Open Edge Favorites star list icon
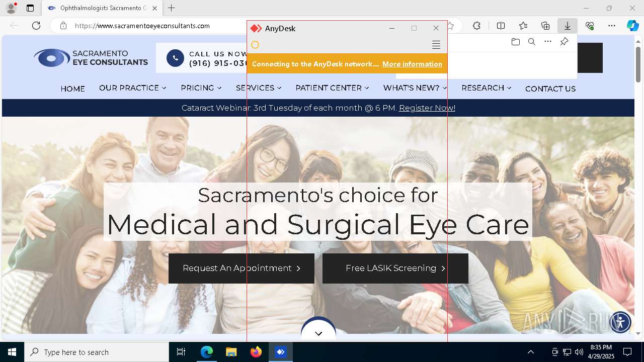This screenshot has height=362, width=644. [523, 26]
